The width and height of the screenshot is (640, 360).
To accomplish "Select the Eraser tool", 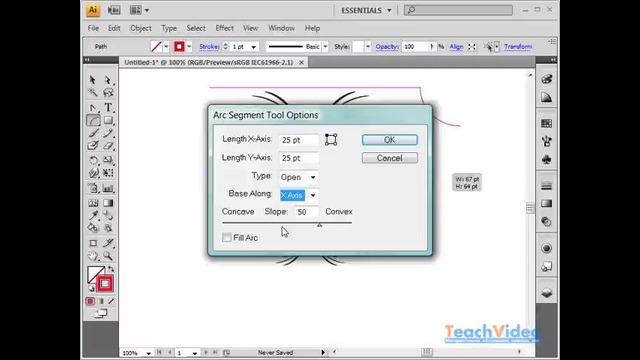I will (x=108, y=146).
